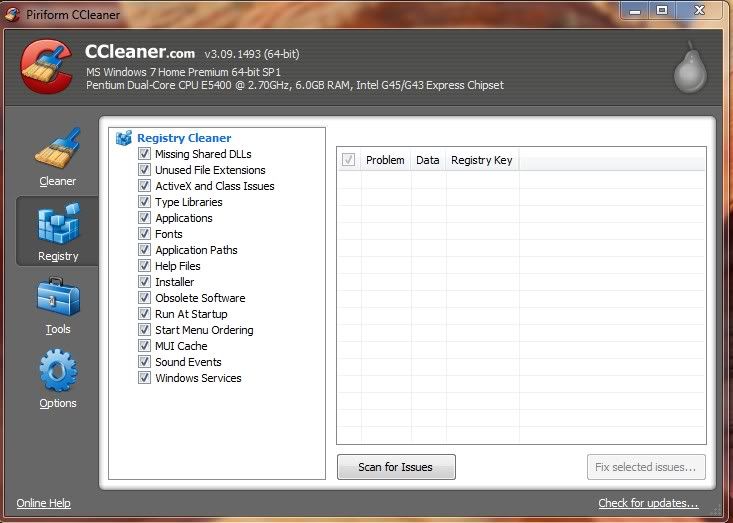Open the Tools toolbox icon
This screenshot has height=523, width=733.
tap(58, 297)
